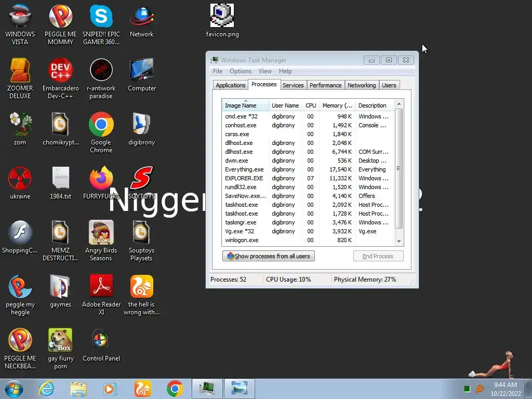Select the 1984.txt file icon
Viewport: 532px width, 399px height.
click(60, 183)
